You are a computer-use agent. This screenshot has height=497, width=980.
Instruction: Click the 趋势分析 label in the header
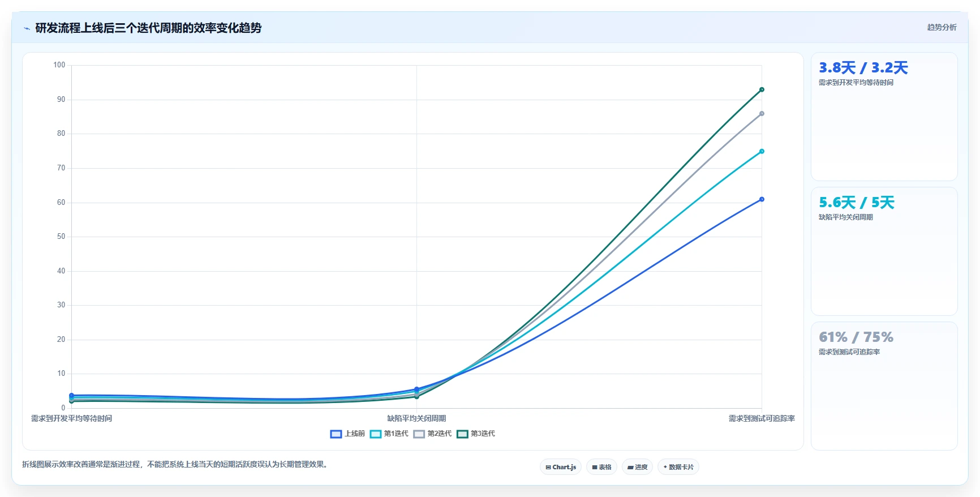pyautogui.click(x=942, y=27)
